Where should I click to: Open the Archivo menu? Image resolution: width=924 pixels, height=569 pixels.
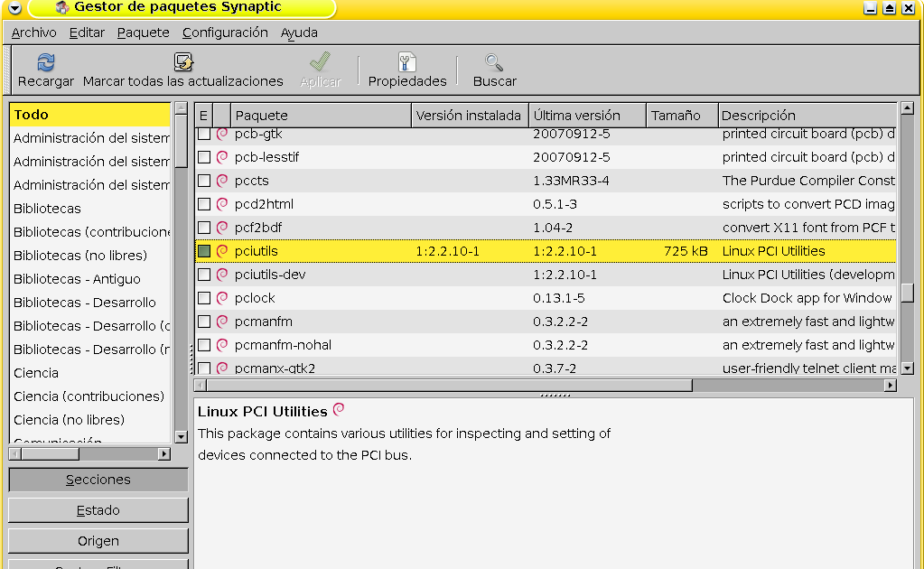34,33
